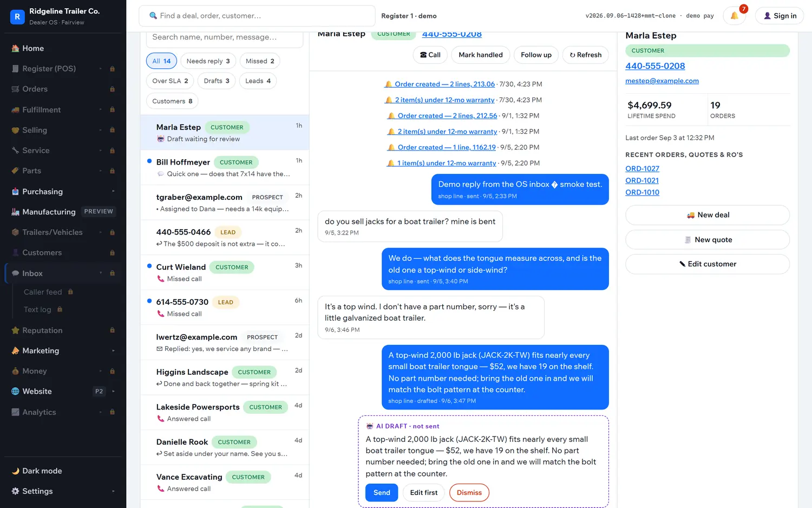Viewport: 812px width, 508px height.
Task: Expand the Marketing menu arrow
Action: [x=113, y=350]
